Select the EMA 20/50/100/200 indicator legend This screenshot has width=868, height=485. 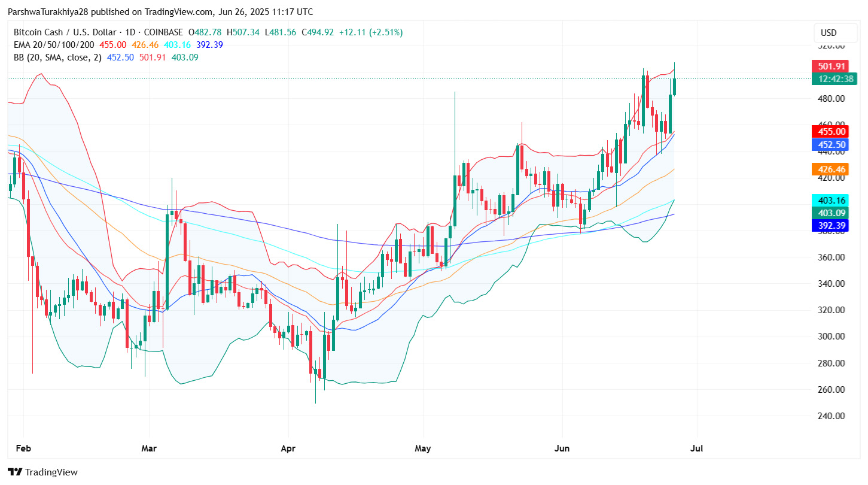click(54, 45)
